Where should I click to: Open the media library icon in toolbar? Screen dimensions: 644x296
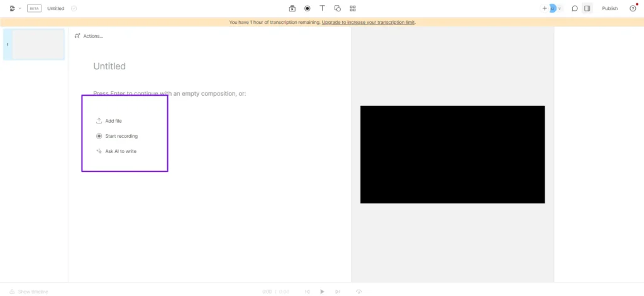[292, 8]
